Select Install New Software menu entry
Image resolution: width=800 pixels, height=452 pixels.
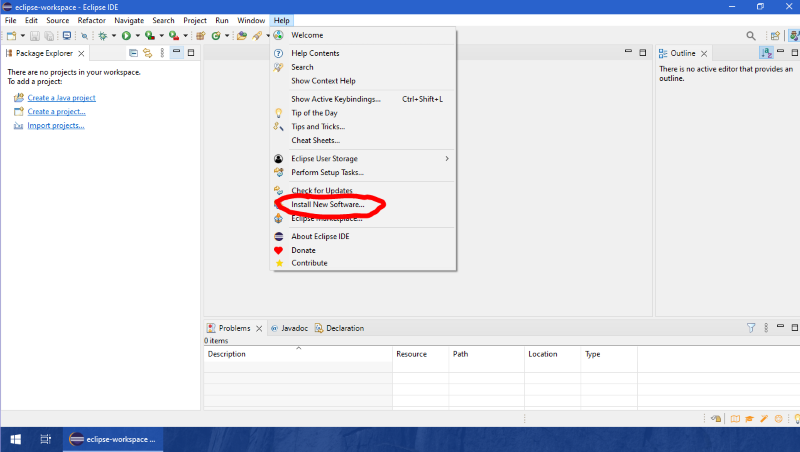pyautogui.click(x=363, y=204)
